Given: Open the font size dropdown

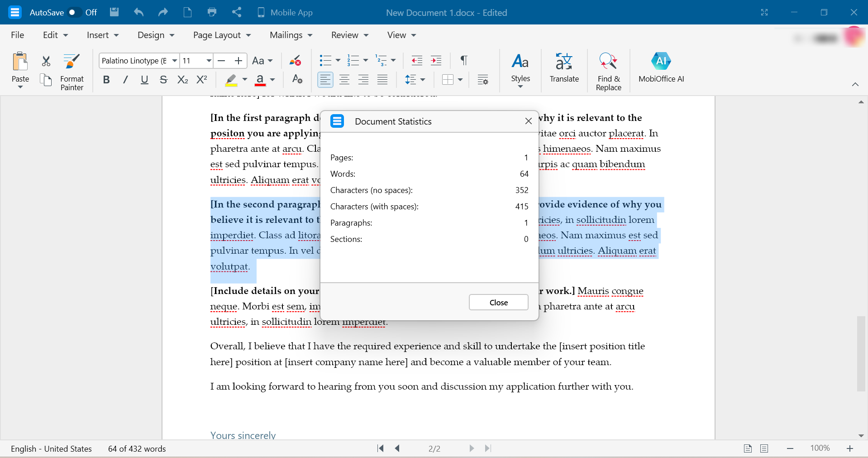Looking at the screenshot, I should click(209, 61).
